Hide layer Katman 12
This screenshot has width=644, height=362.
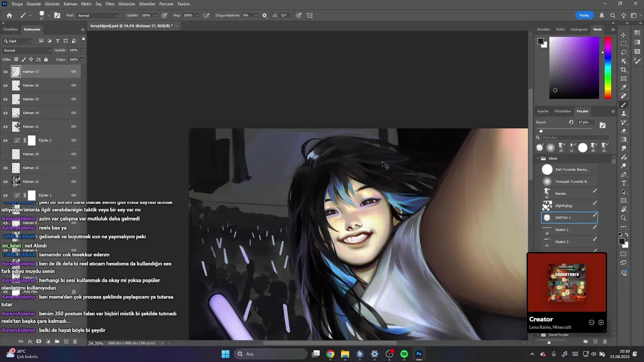pyautogui.click(x=6, y=182)
